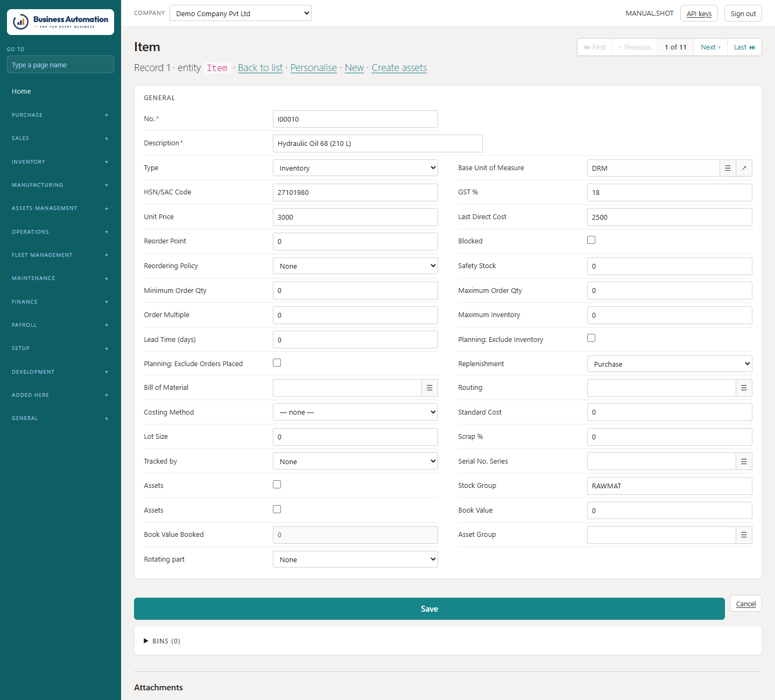Click the Sign out button
This screenshot has height=700, width=775.
pyautogui.click(x=743, y=13)
